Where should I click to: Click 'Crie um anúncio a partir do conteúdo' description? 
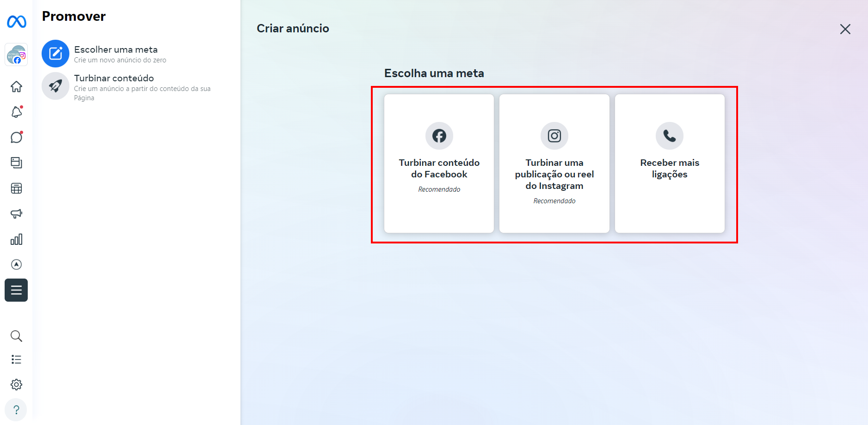[142, 93]
